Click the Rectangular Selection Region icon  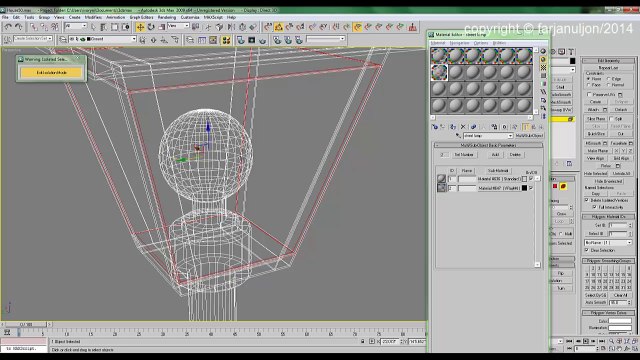[115, 27]
